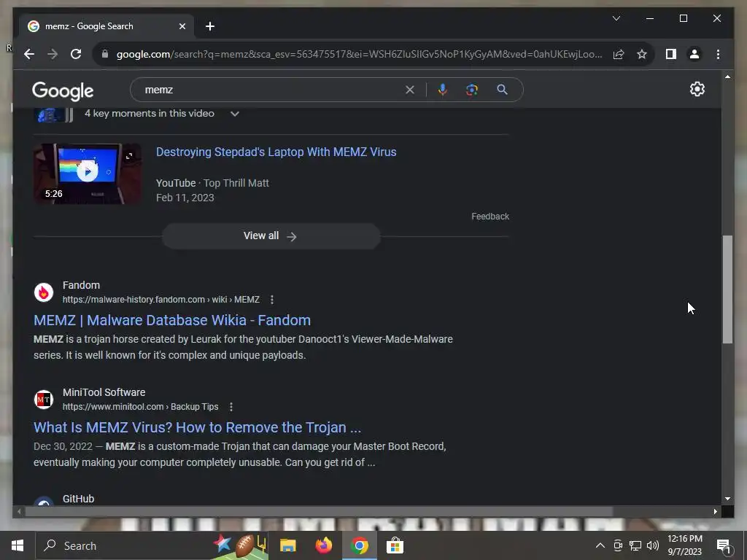The image size is (747, 560).
Task: Click the GitHub result site name
Action: pos(79,499)
